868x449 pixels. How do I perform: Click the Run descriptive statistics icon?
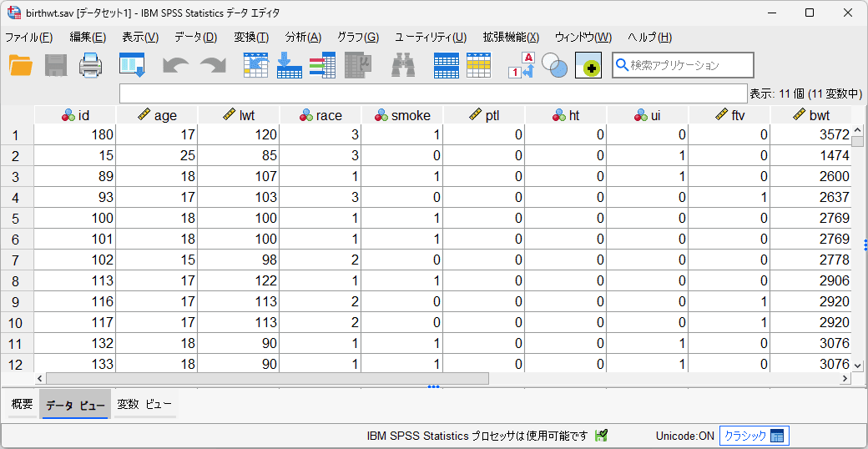(357, 65)
